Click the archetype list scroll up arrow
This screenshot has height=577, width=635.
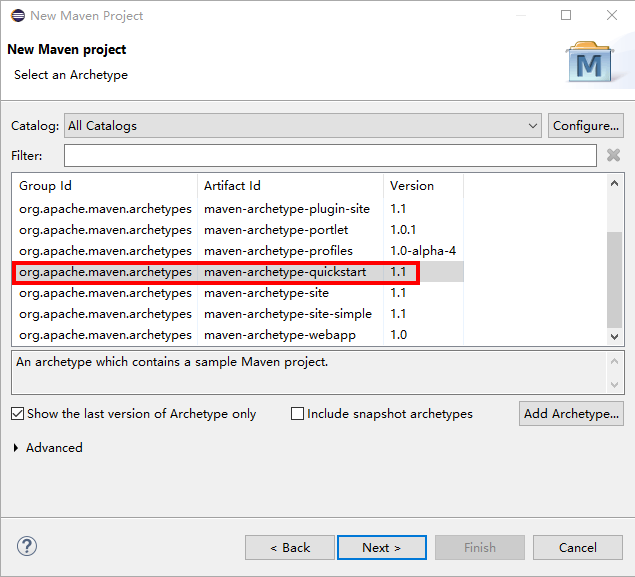pyautogui.click(x=614, y=183)
